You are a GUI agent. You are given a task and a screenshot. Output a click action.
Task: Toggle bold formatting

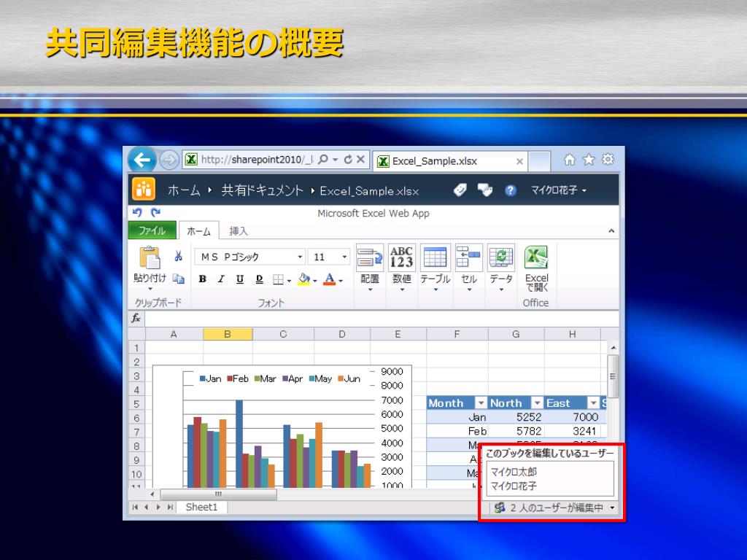(x=203, y=279)
